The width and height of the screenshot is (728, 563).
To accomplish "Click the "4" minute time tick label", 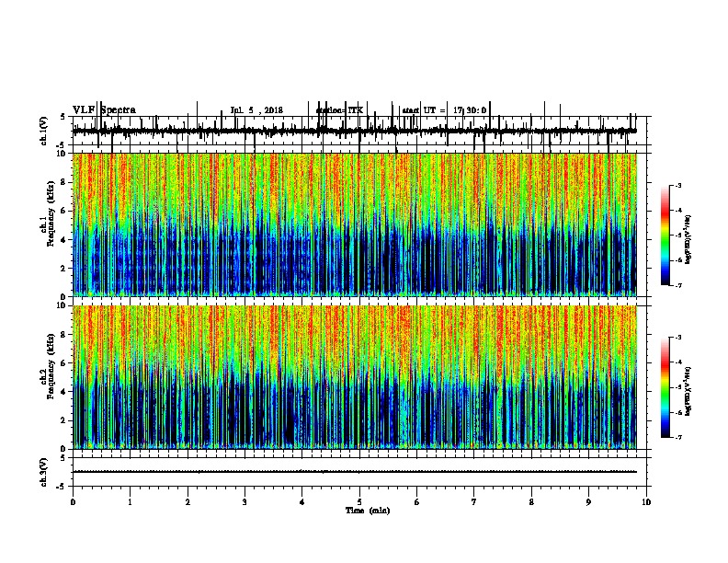I will 302,502.
